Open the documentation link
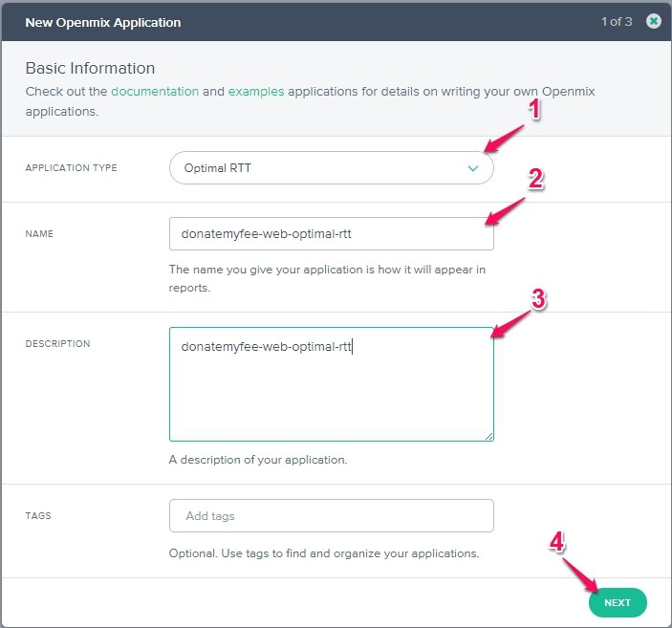The image size is (672, 628). (x=155, y=92)
